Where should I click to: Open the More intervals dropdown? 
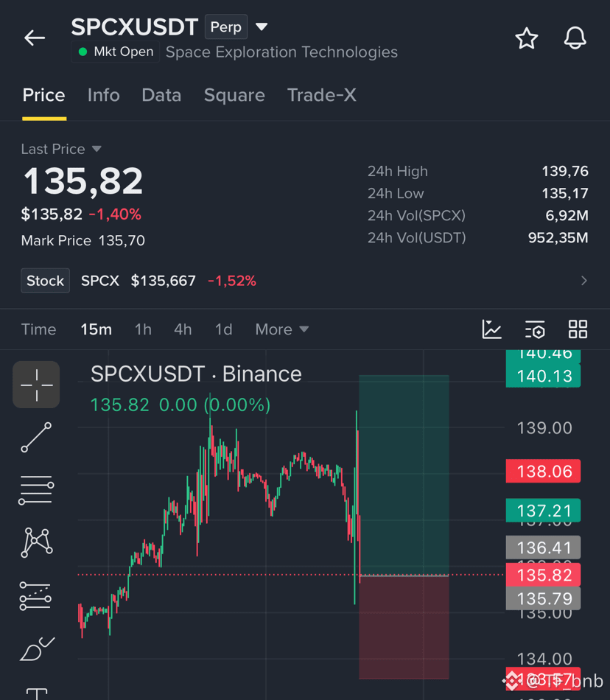[x=281, y=329]
